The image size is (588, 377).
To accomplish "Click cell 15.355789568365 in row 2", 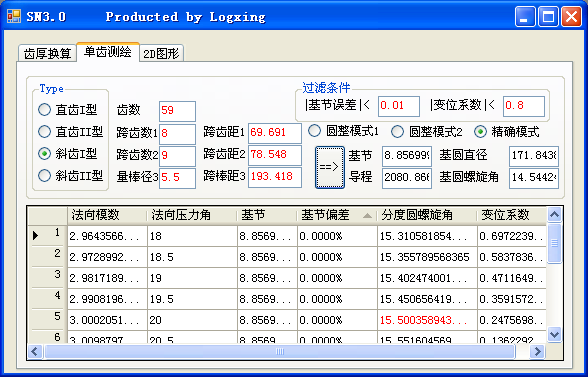I will [427, 257].
